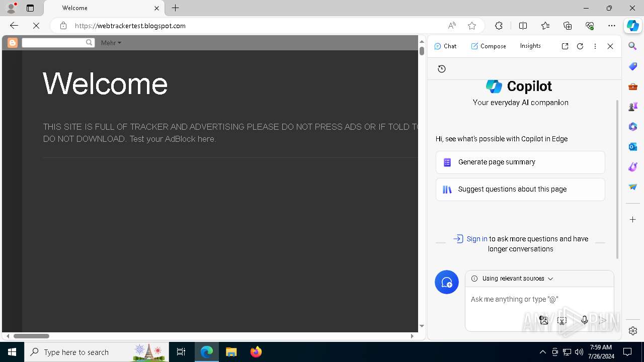Open Copilot chat history
Viewport: 644px width, 362px height.
[442, 69]
